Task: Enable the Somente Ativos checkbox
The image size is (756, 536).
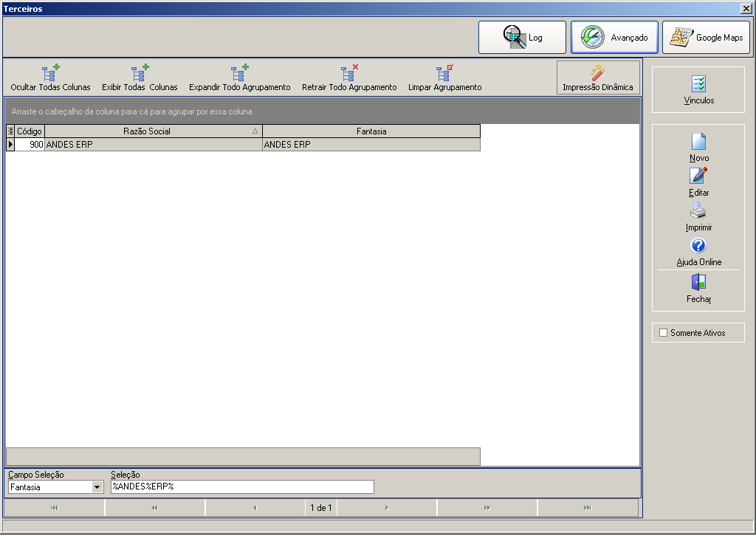Action: pos(664,332)
